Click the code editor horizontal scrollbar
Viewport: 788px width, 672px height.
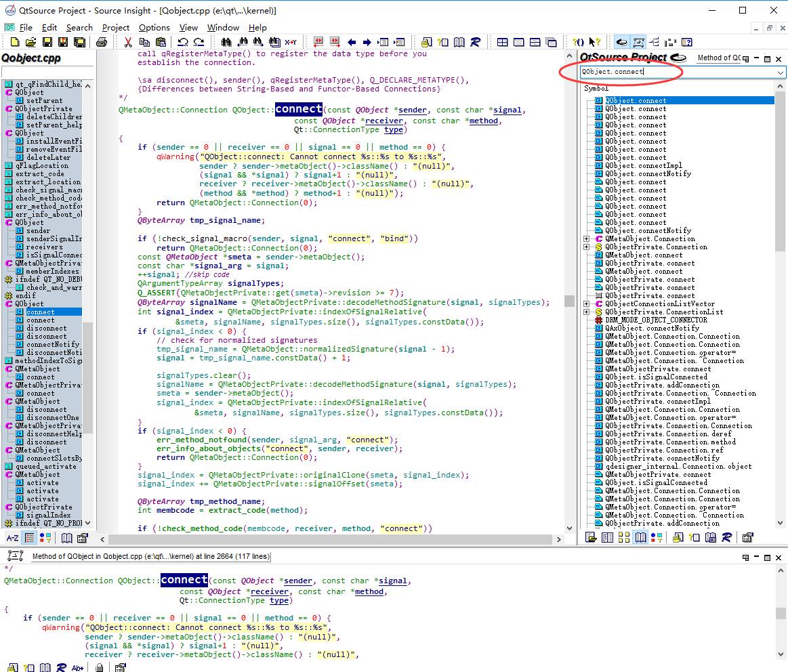coord(332,539)
